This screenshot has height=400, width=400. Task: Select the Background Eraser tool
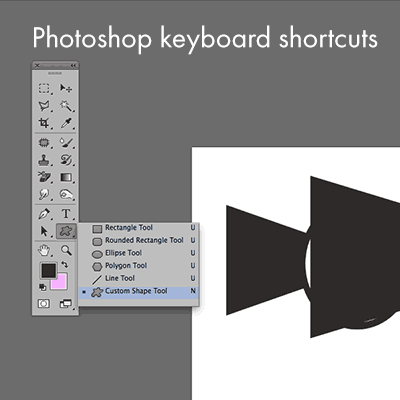[44, 177]
